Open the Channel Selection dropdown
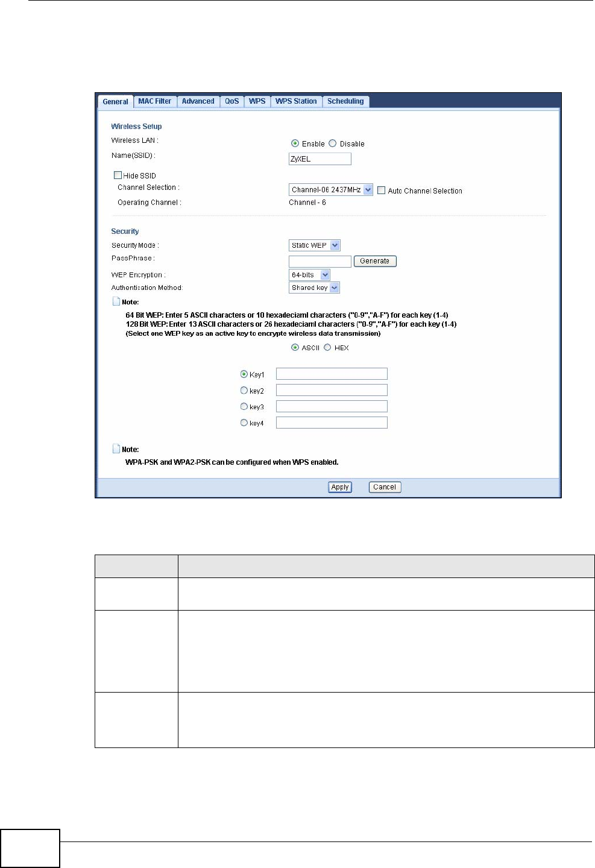 [x=331, y=190]
